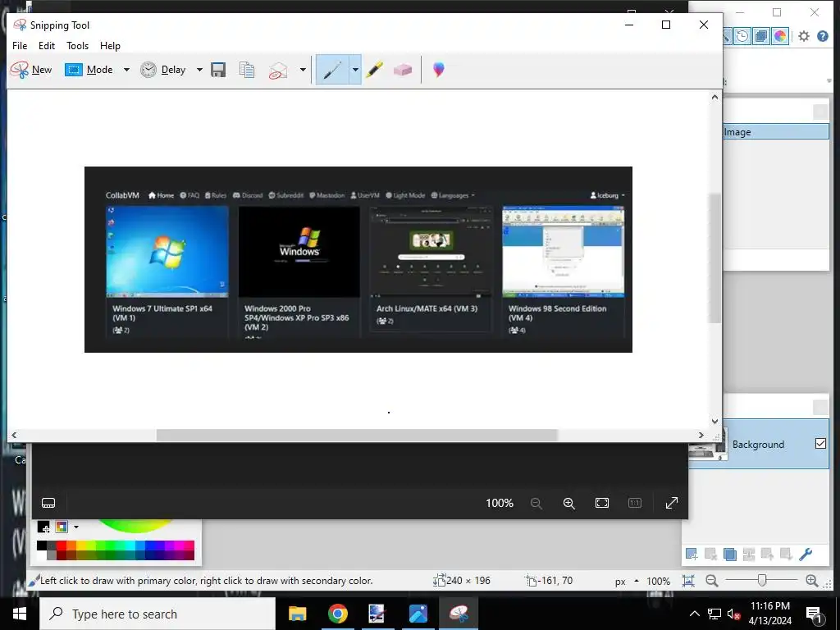This screenshot has height=630, width=840.
Task: Click Paint.NET status bar zoom in icon
Action: click(811, 581)
